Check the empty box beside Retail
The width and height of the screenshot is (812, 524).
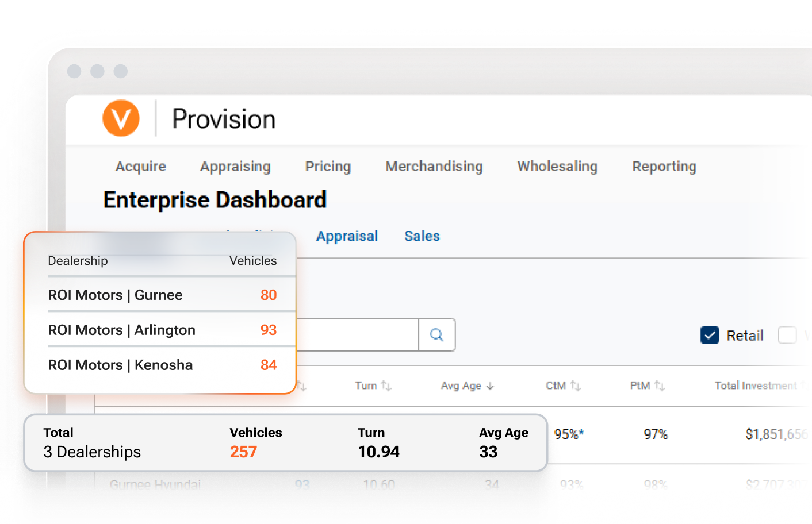[787, 335]
